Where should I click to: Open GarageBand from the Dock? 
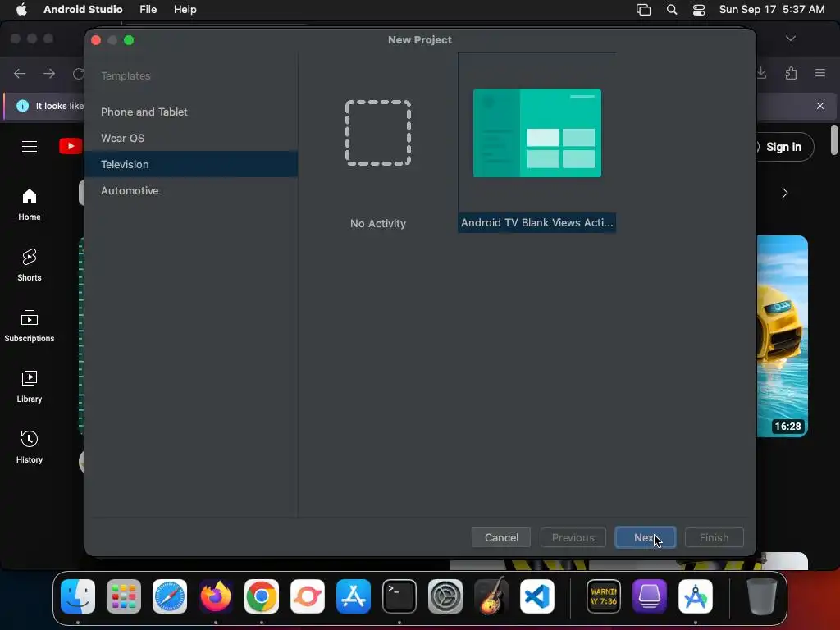click(x=491, y=596)
